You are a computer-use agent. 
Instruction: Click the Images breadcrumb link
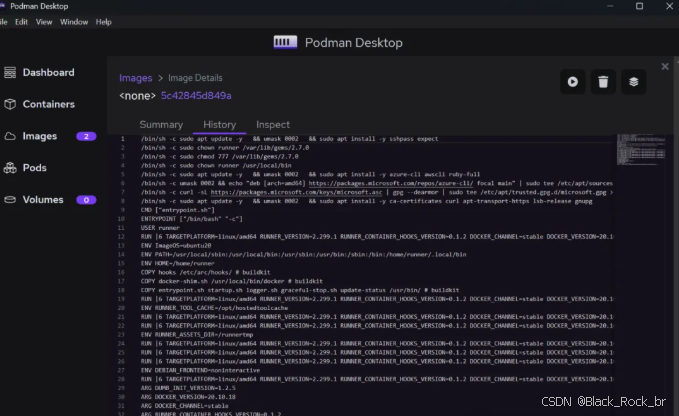136,78
